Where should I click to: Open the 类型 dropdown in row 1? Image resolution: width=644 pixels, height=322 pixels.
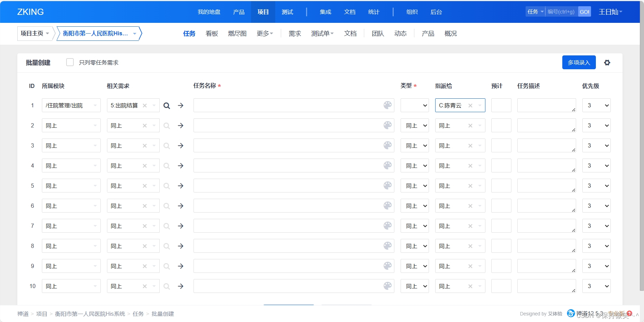coord(415,105)
